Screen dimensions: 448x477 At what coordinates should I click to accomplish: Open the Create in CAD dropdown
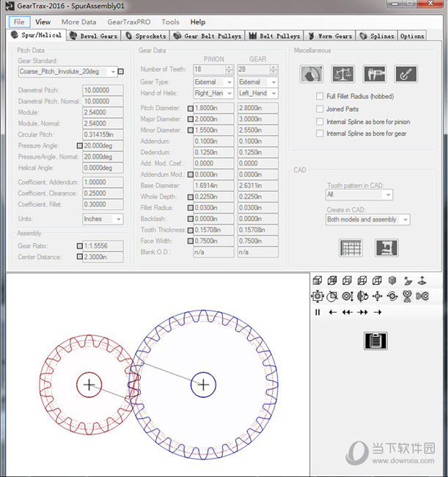pyautogui.click(x=368, y=219)
